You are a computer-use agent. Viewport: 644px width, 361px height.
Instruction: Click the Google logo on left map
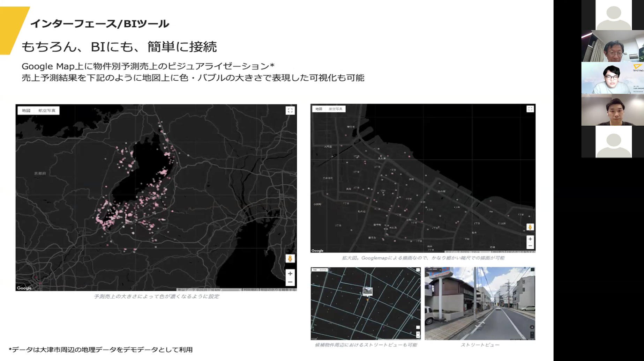point(24,288)
